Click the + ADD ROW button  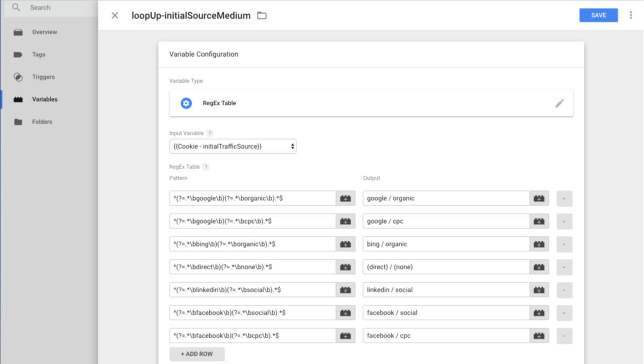click(197, 354)
